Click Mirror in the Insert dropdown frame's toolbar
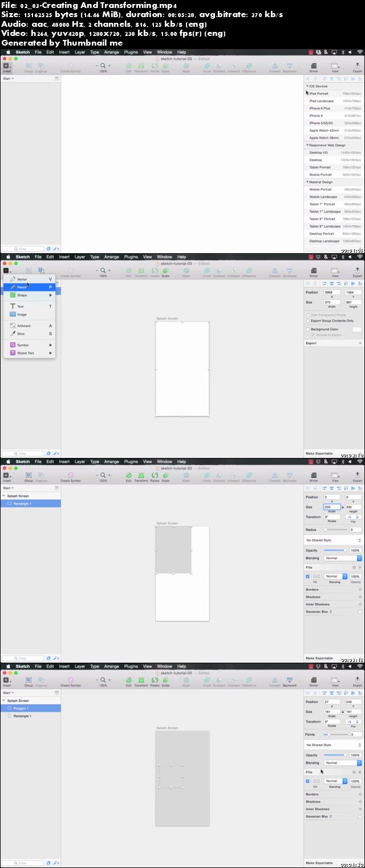The height and width of the screenshot is (868, 365). [x=314, y=271]
